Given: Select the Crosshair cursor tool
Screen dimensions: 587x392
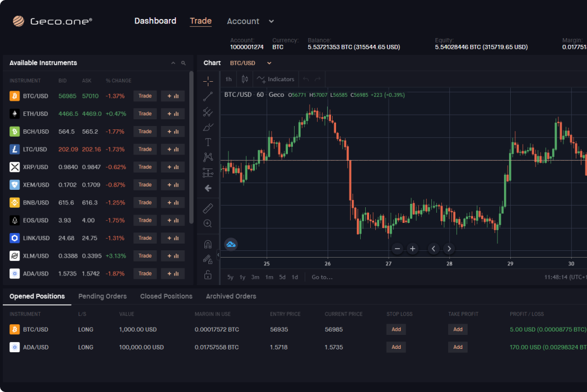Looking at the screenshot, I should point(208,81).
